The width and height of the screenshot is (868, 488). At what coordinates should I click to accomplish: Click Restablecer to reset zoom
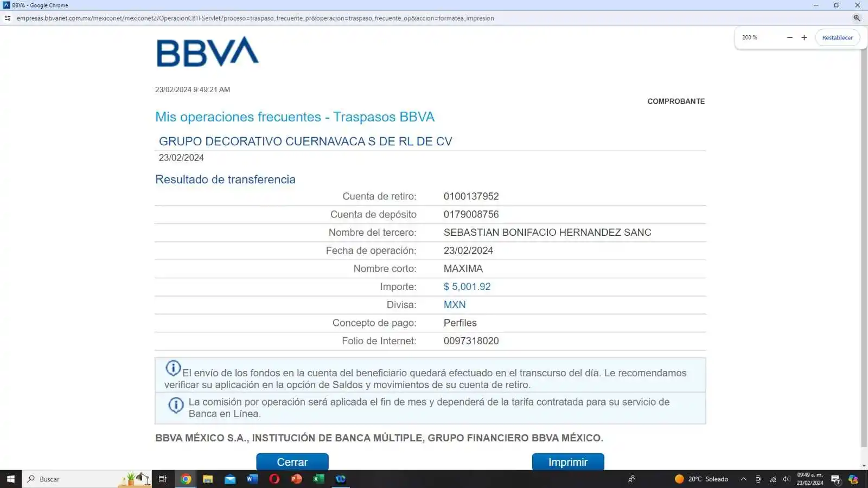tap(837, 38)
